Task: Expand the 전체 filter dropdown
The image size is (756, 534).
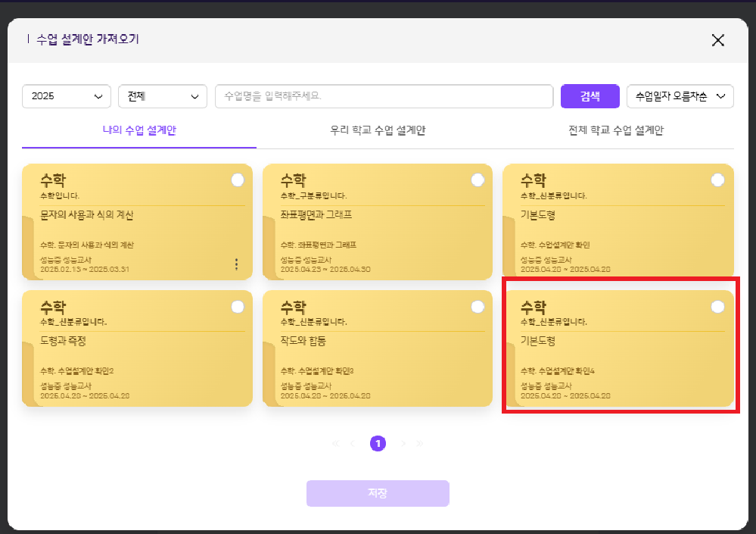Action: pyautogui.click(x=163, y=96)
